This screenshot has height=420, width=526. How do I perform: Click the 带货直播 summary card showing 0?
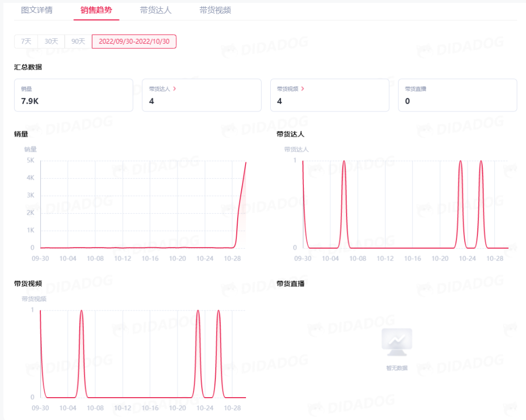(x=457, y=95)
